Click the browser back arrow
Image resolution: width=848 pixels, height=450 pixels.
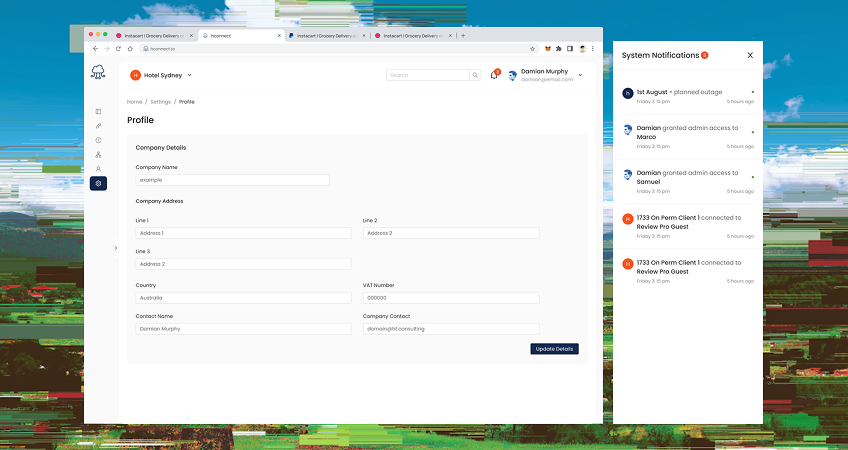click(x=95, y=49)
